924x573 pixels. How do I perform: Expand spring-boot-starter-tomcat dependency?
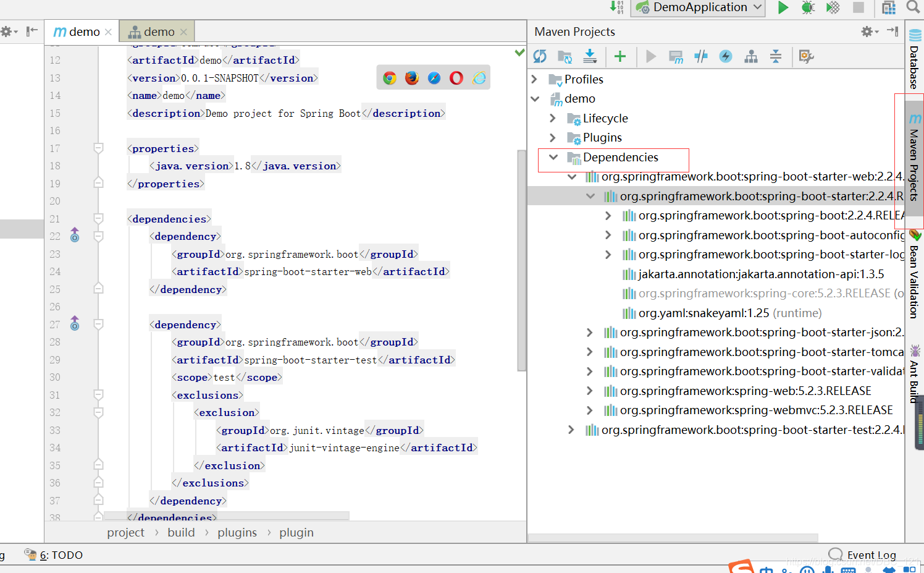[x=590, y=352]
